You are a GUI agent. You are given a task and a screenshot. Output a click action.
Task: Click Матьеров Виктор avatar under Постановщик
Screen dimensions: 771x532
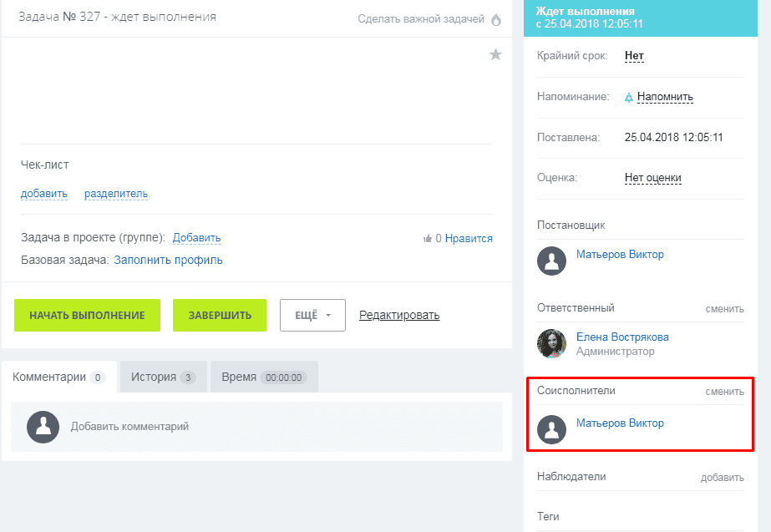552,261
